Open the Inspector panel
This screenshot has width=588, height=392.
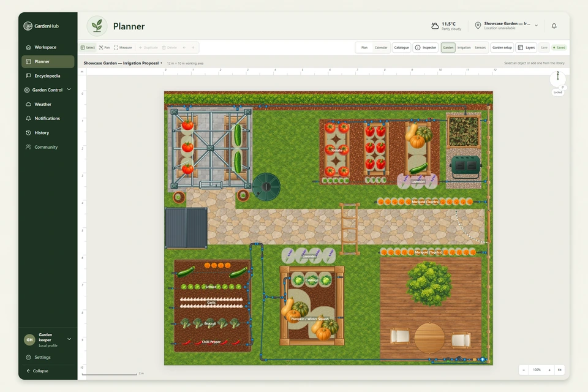pyautogui.click(x=426, y=48)
